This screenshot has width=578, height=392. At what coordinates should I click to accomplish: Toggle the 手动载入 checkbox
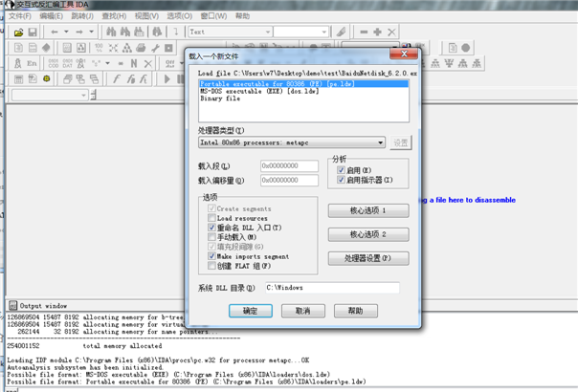(211, 237)
